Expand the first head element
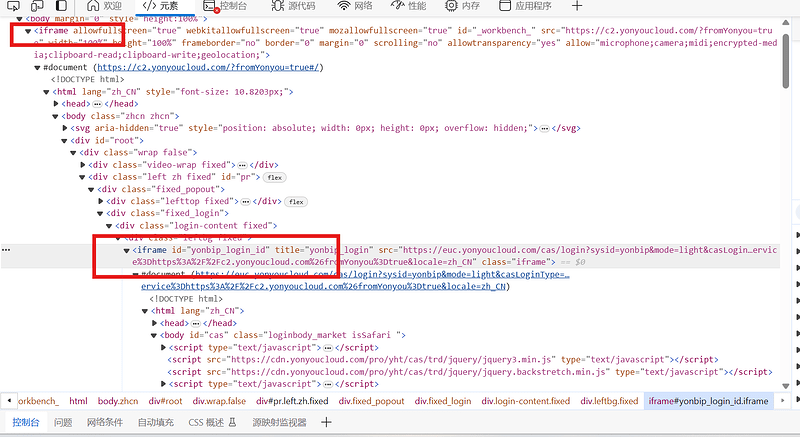Image resolution: width=800 pixels, height=437 pixels. pos(56,104)
